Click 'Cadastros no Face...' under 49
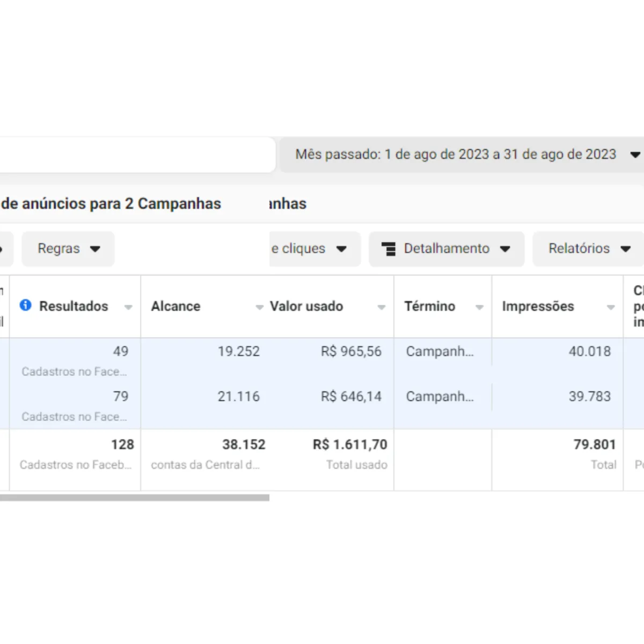Screen dimensions: 644x644 click(x=74, y=371)
